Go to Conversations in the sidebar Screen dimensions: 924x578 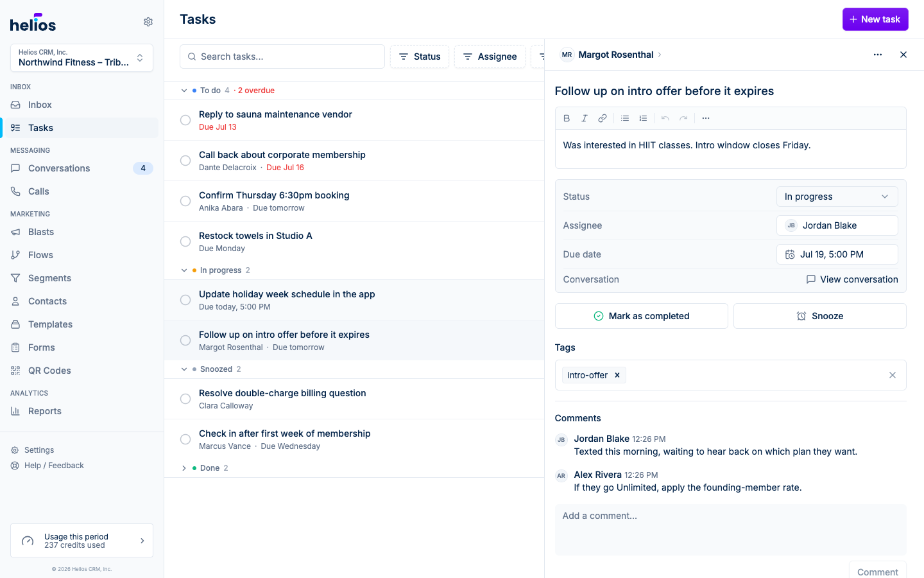pyautogui.click(x=81, y=168)
